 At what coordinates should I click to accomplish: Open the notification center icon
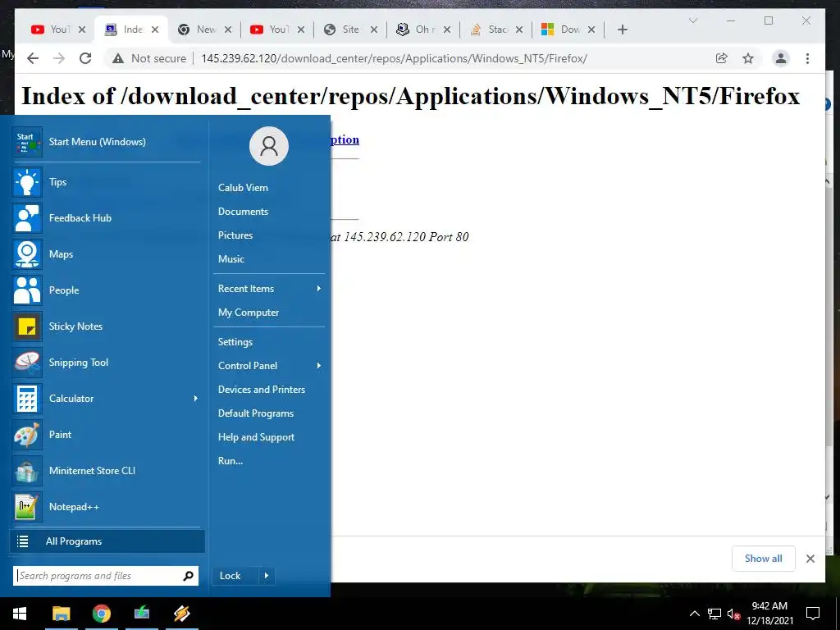click(x=813, y=614)
